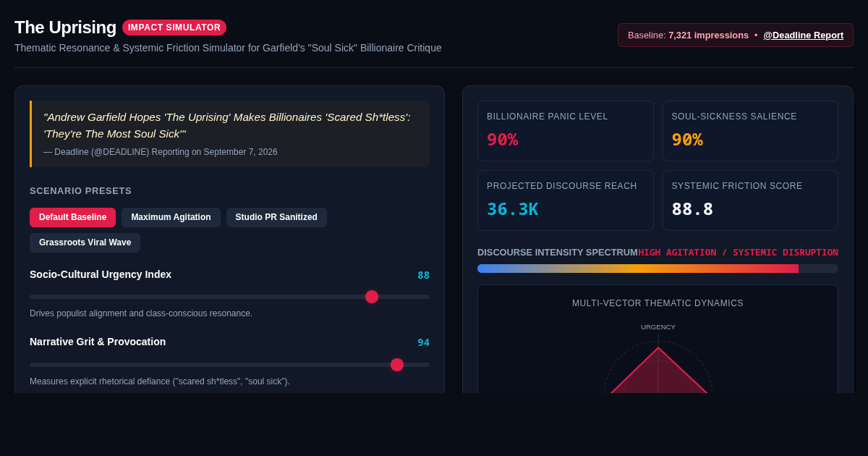Click the MULTI-VECTOR THEMATIC DYNAMICS chart title
The width and height of the screenshot is (868, 456).
pyautogui.click(x=658, y=303)
